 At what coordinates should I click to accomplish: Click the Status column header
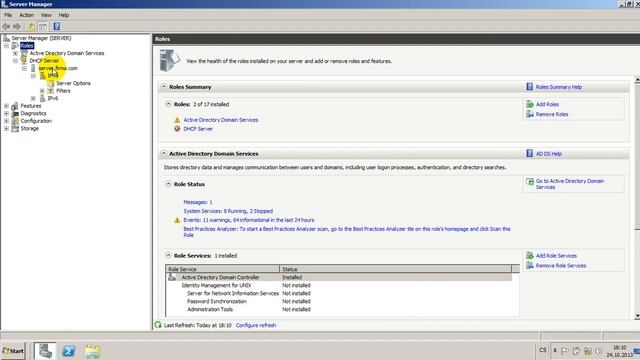coord(396,269)
